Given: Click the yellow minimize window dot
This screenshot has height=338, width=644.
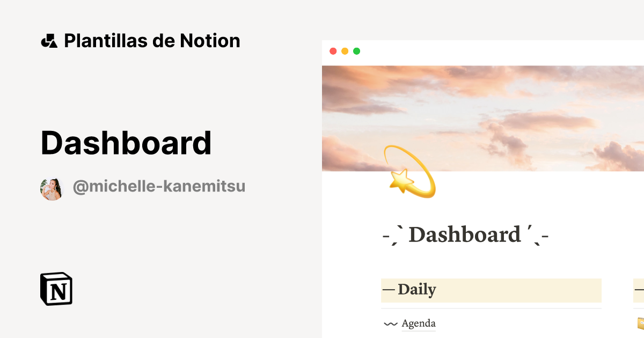Looking at the screenshot, I should 345,52.
